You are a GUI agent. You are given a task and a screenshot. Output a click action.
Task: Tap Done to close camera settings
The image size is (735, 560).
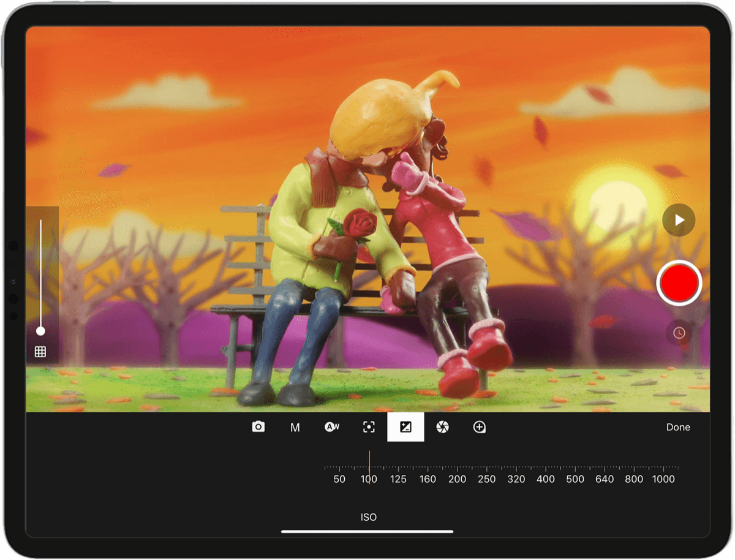point(678,427)
